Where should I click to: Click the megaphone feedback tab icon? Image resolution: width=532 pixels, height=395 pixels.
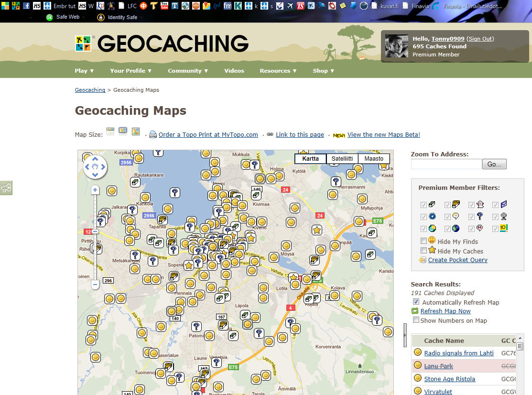pos(6,188)
